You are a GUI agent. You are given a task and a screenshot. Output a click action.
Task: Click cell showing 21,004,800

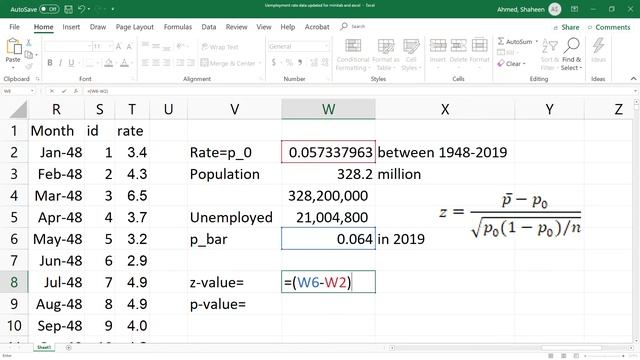point(328,217)
